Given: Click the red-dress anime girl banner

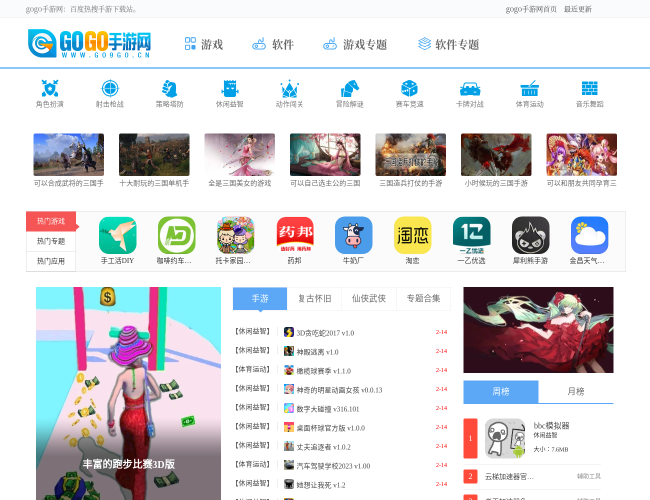Looking at the screenshot, I should click(538, 330).
